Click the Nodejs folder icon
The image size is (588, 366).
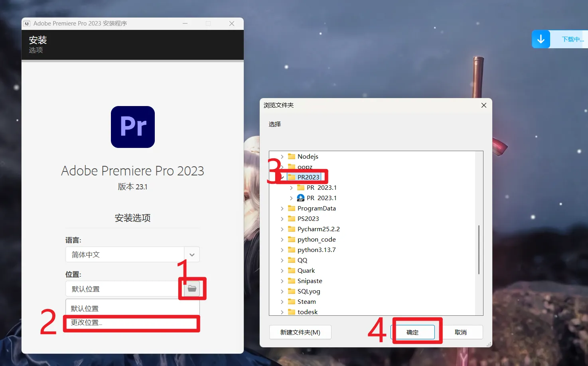pyautogui.click(x=292, y=156)
